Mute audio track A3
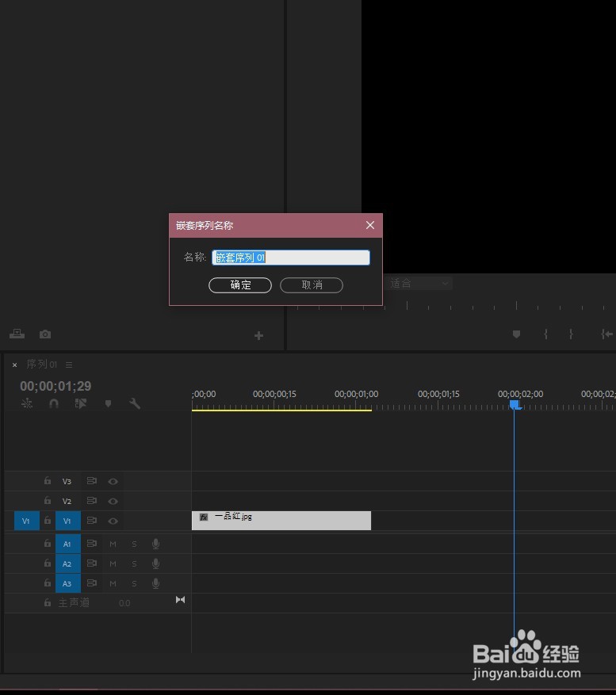Image resolution: width=616 pixels, height=695 pixels. 113,584
